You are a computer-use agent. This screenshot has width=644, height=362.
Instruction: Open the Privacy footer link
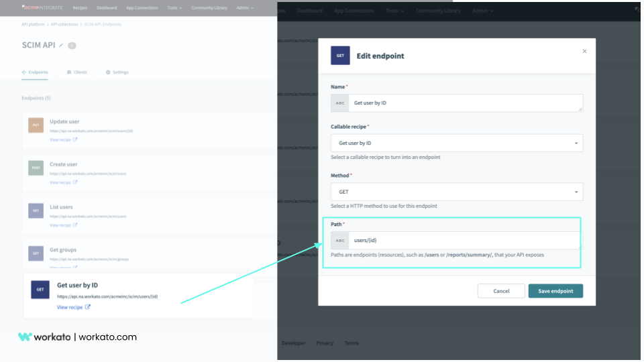(x=325, y=343)
